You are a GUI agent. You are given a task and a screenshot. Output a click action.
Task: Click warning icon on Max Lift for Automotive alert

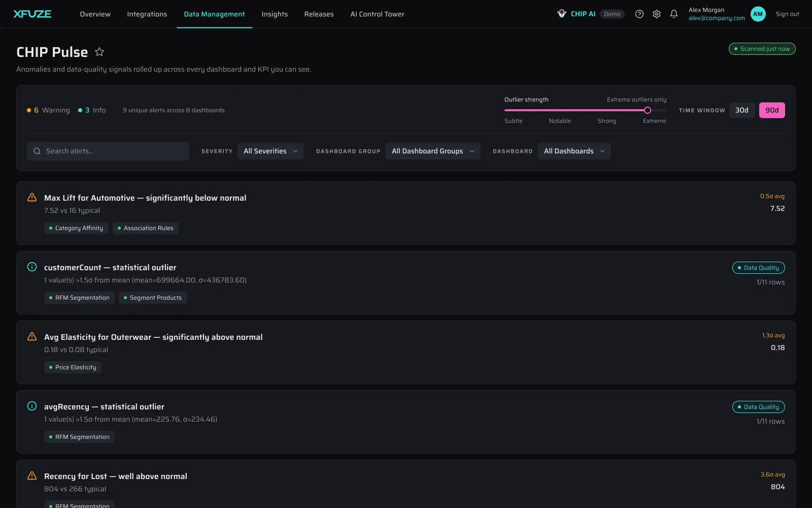click(x=32, y=197)
